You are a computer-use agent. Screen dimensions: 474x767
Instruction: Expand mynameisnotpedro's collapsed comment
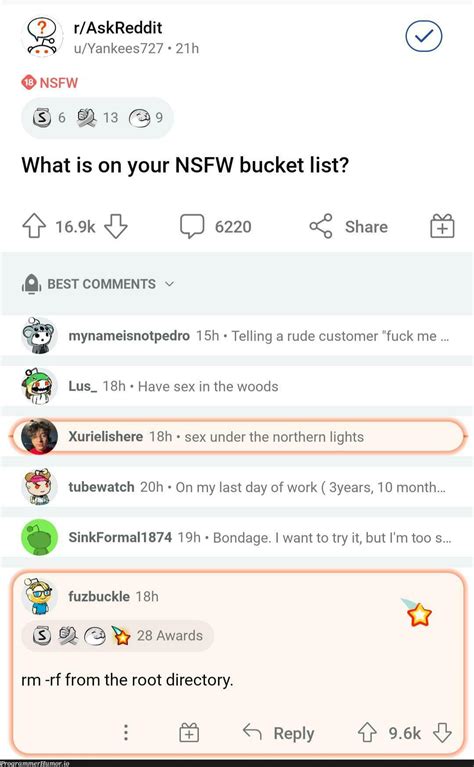(x=237, y=336)
